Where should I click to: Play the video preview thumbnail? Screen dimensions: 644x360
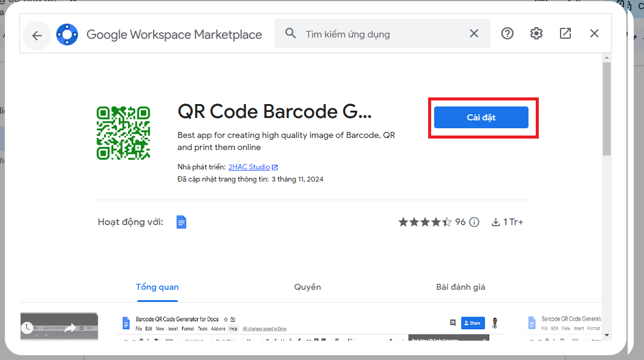(59, 327)
